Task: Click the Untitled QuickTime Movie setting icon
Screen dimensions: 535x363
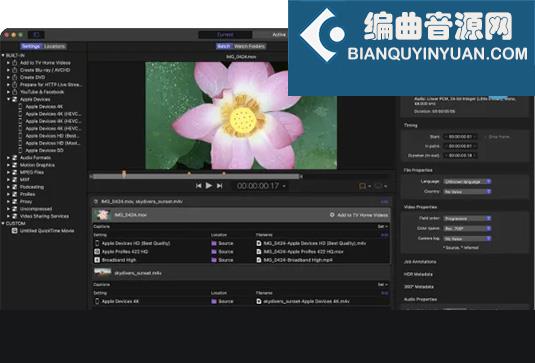Action: (15, 231)
